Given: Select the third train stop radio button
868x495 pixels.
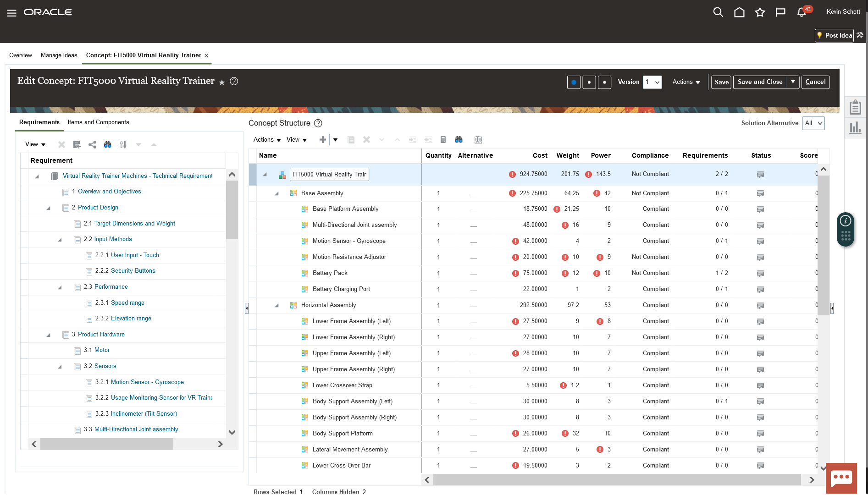Looking at the screenshot, I should 604,82.
